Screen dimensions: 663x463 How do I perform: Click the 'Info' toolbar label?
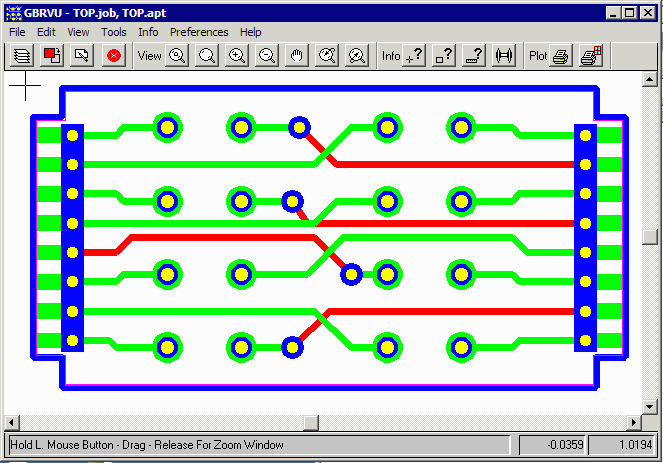391,56
